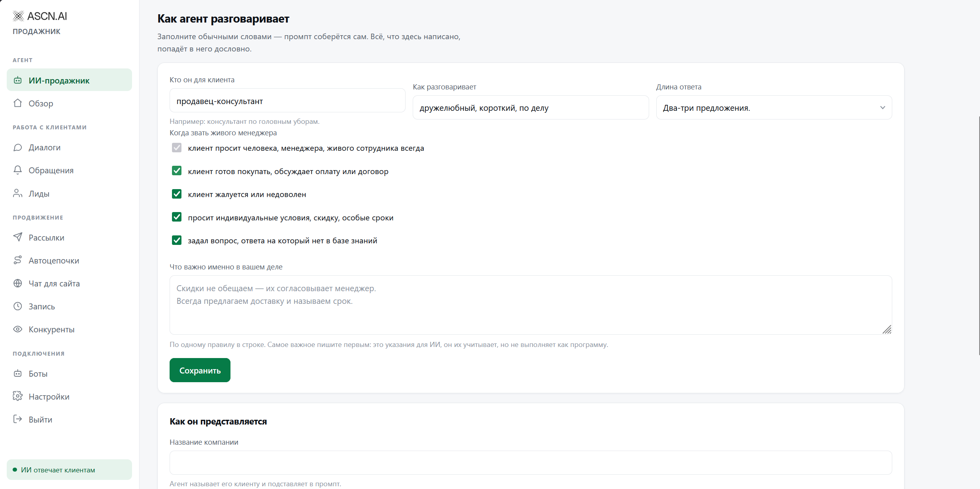Uncheck 'клиент жалуется или недоволен' checkbox
The image size is (980, 489).
click(177, 194)
